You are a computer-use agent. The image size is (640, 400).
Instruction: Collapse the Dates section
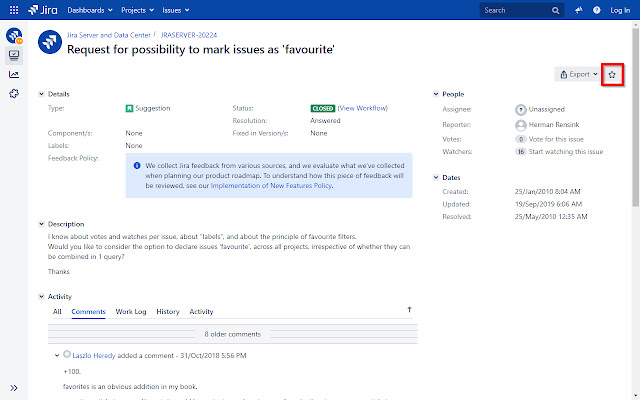point(436,178)
